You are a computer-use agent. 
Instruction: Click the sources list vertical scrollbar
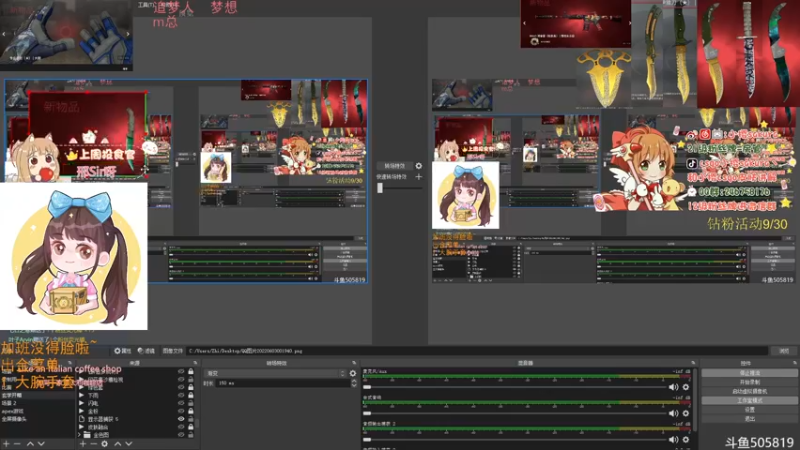point(197,423)
